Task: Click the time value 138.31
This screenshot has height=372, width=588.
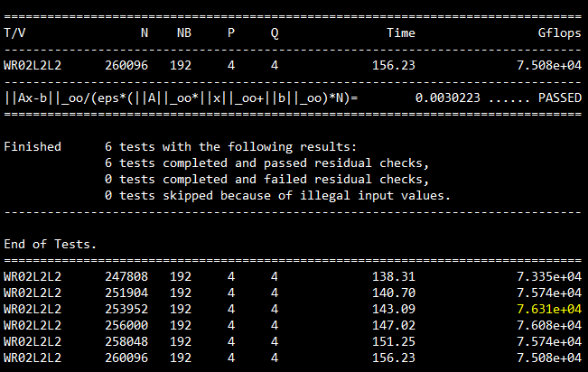Action: 394,276
